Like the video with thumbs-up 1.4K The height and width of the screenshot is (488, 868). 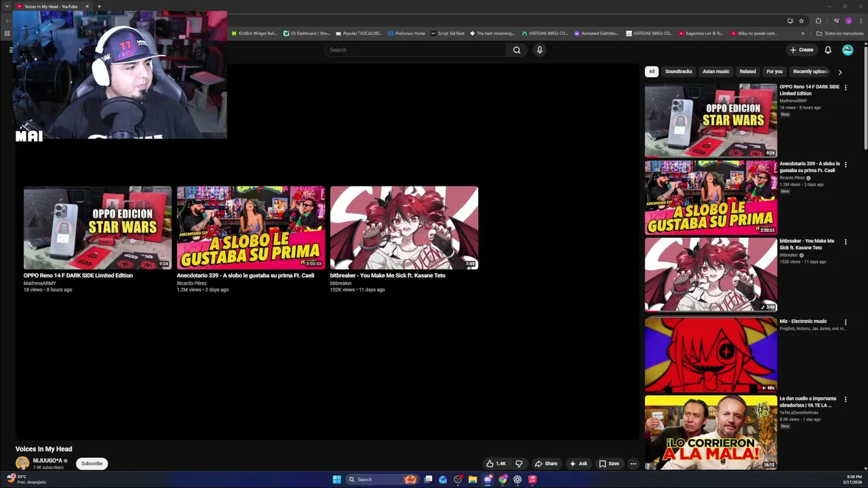pyautogui.click(x=496, y=464)
